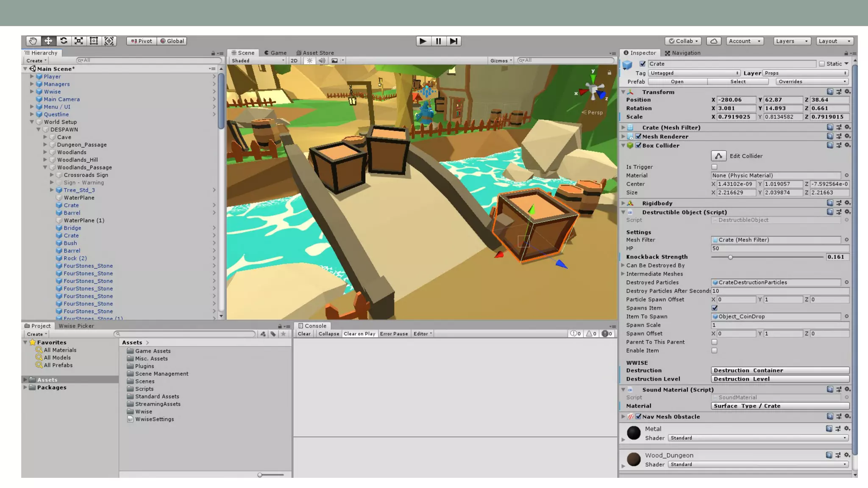Toggle the Static checkbox

tap(822, 64)
